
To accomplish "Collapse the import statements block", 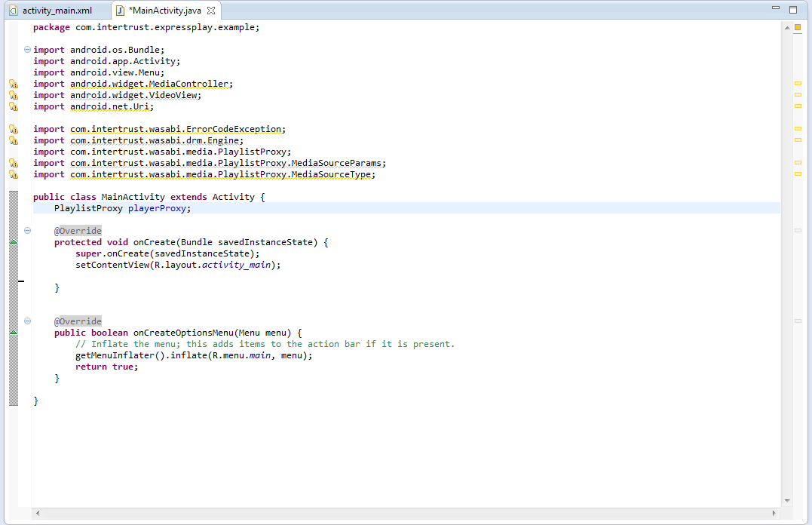I will (x=28, y=50).
